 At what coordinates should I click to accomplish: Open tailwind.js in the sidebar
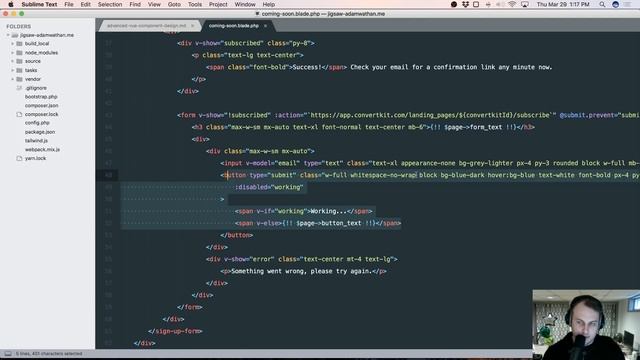[x=36, y=141]
